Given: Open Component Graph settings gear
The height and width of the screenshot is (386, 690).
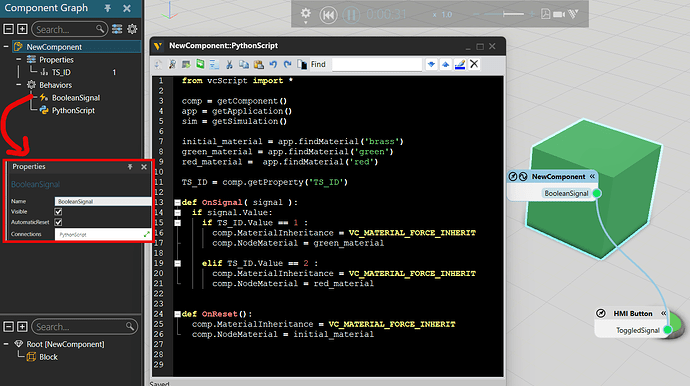Looking at the screenshot, I should 132,29.
